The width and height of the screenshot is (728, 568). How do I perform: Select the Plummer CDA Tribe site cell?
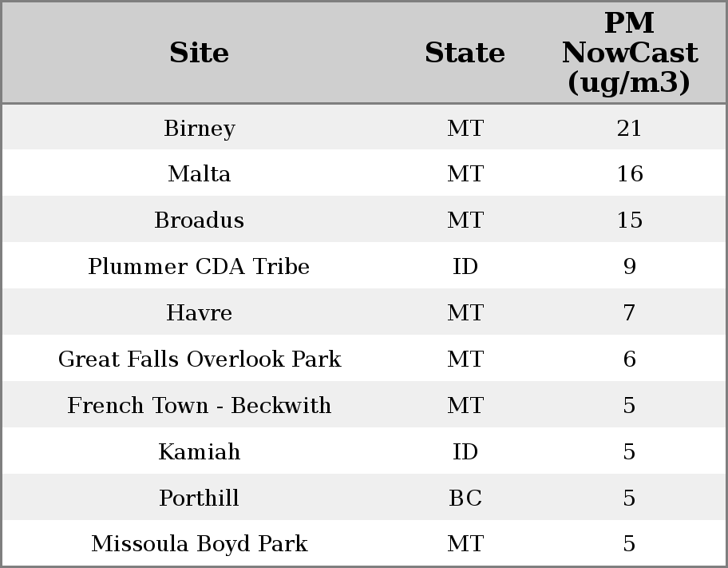[x=199, y=267]
